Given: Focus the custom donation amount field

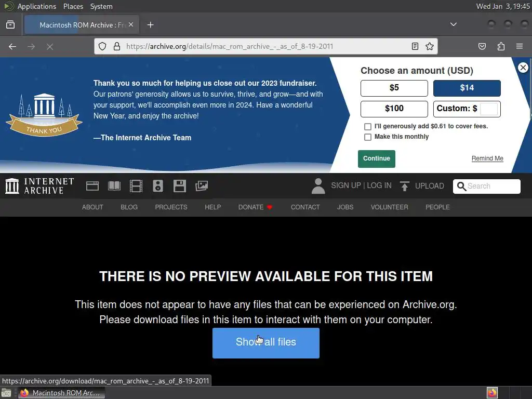Looking at the screenshot, I should pos(489,109).
